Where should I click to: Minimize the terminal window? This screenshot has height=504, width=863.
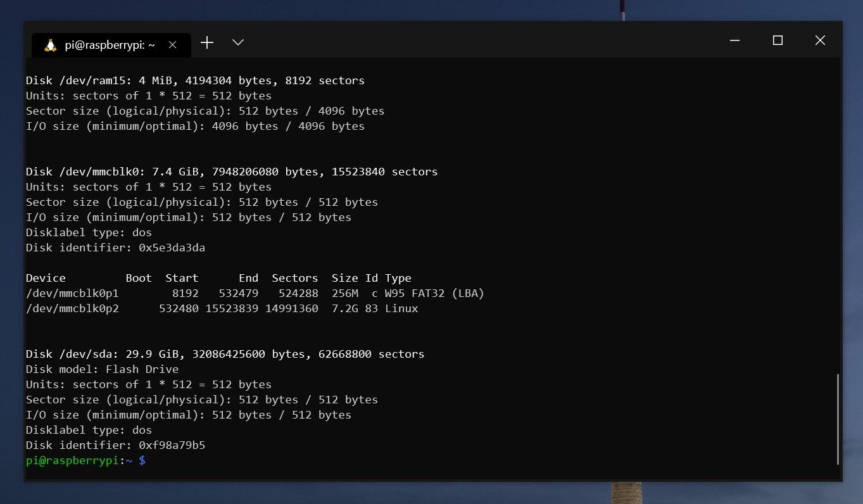tap(735, 41)
